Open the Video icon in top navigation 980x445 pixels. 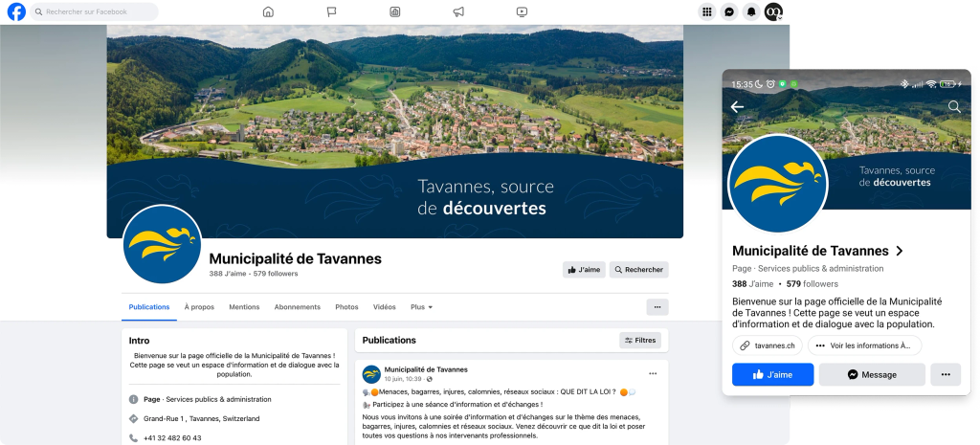522,11
